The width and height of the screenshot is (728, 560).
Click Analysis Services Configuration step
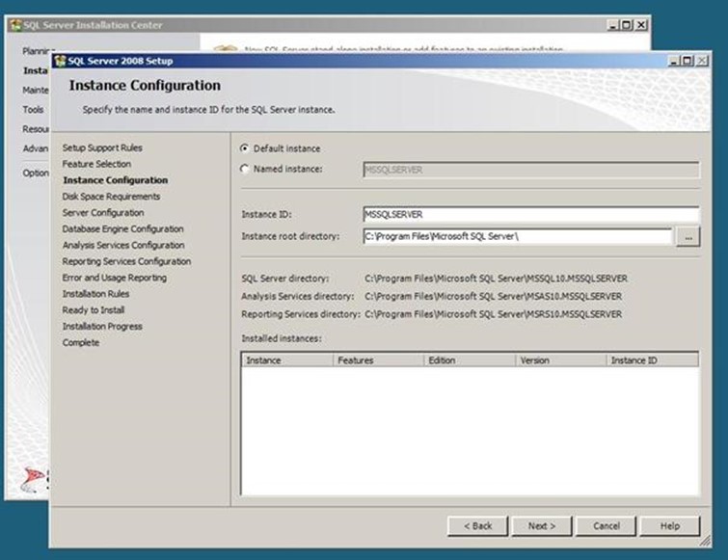click(x=123, y=245)
